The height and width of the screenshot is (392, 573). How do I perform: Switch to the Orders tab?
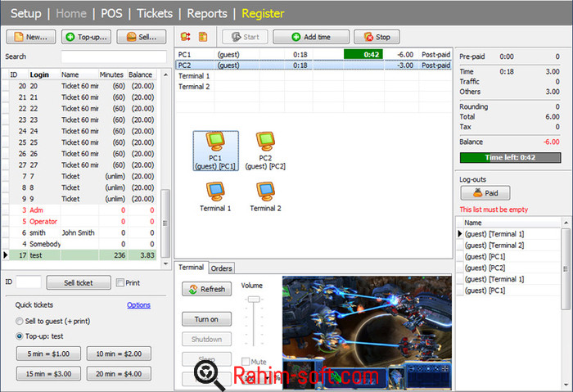(222, 268)
